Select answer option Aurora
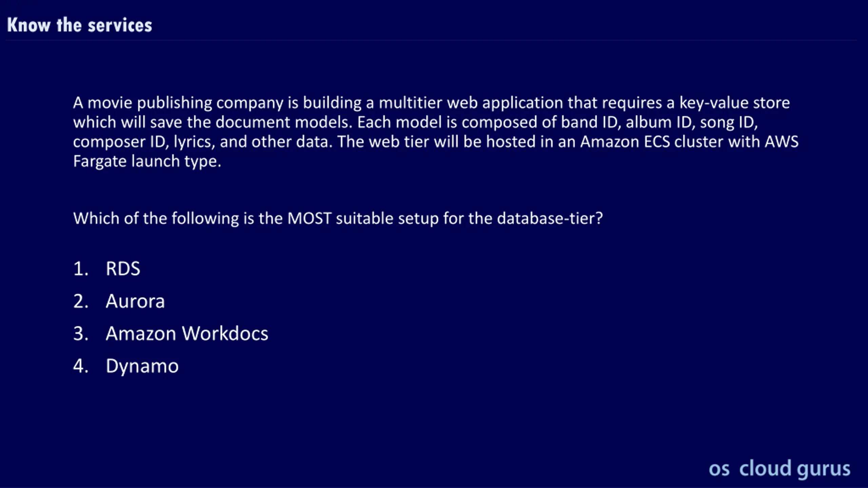Image resolution: width=868 pixels, height=488 pixels. [x=135, y=301]
